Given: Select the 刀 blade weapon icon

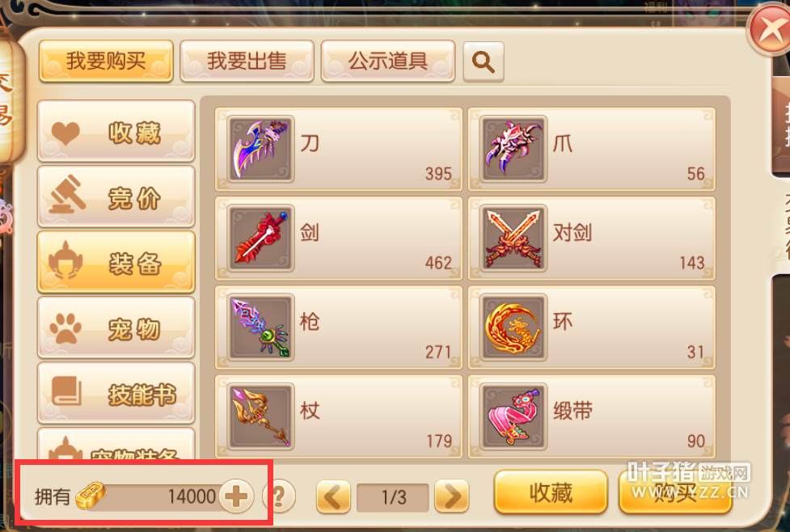Looking at the screenshot, I should pos(260,149).
